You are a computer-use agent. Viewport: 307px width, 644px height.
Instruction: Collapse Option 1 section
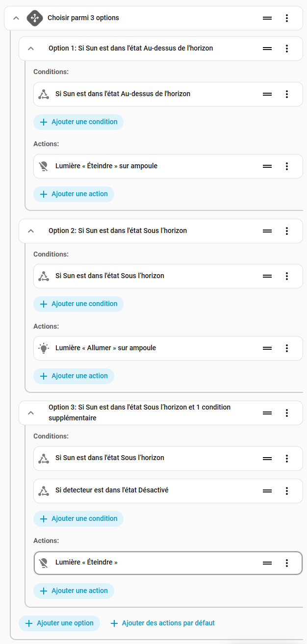tap(31, 49)
